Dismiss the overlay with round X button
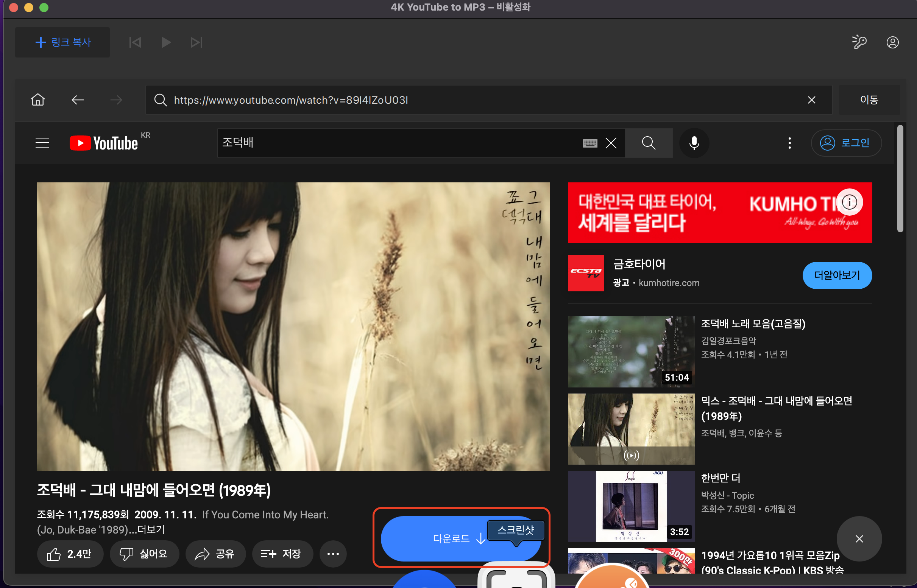The width and height of the screenshot is (917, 588). [x=859, y=538]
